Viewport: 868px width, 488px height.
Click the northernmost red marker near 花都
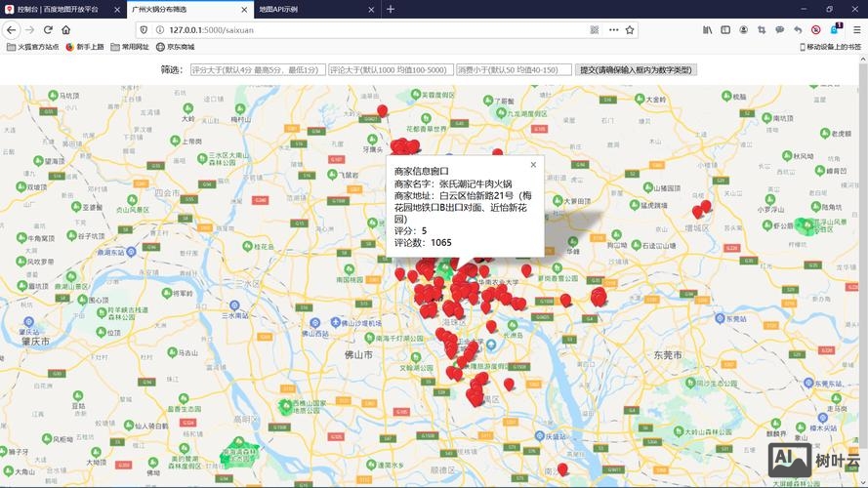pyautogui.click(x=382, y=111)
